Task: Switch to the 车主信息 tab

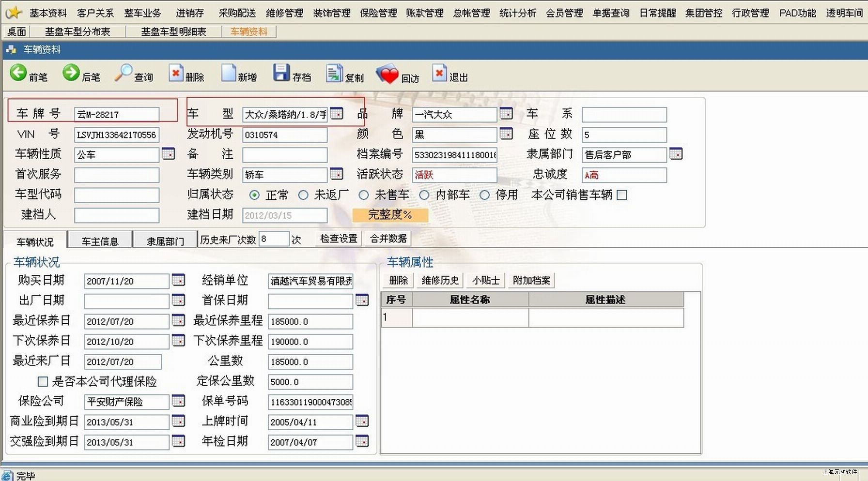Action: click(100, 241)
